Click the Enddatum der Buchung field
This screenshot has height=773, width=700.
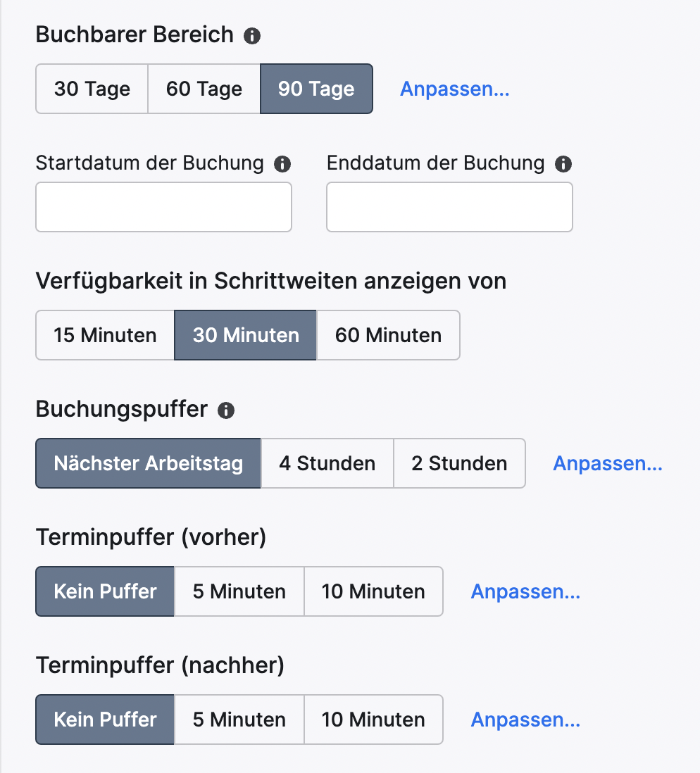point(449,207)
